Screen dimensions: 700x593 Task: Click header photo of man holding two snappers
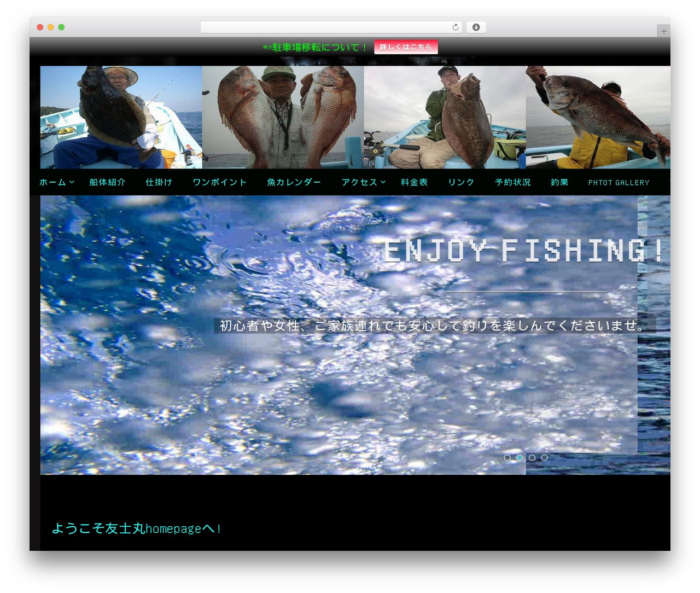pos(283,117)
